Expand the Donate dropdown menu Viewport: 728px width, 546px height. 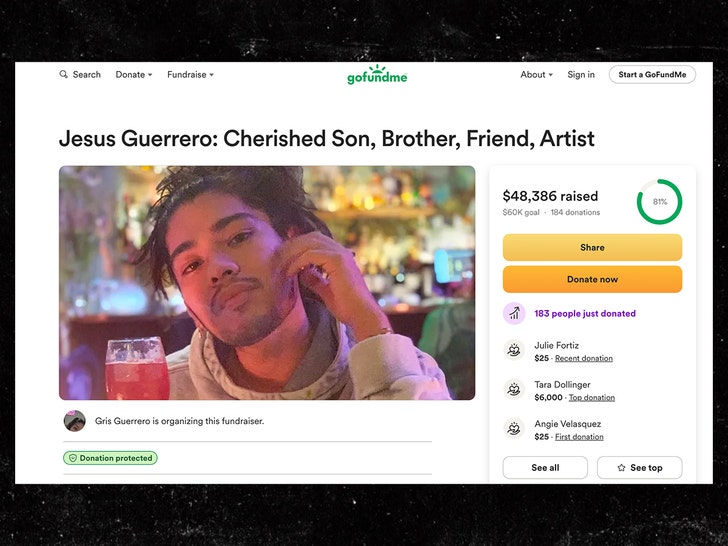point(134,75)
